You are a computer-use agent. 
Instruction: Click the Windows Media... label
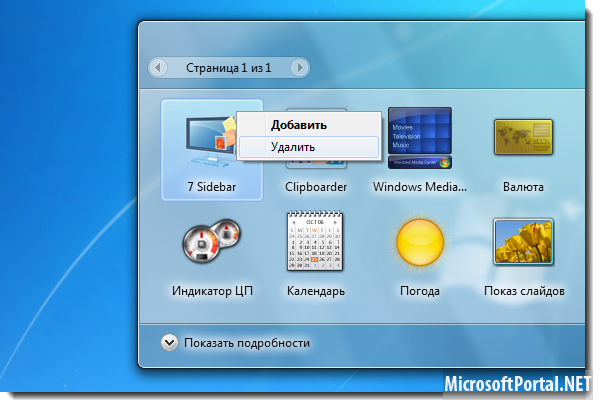(x=420, y=187)
